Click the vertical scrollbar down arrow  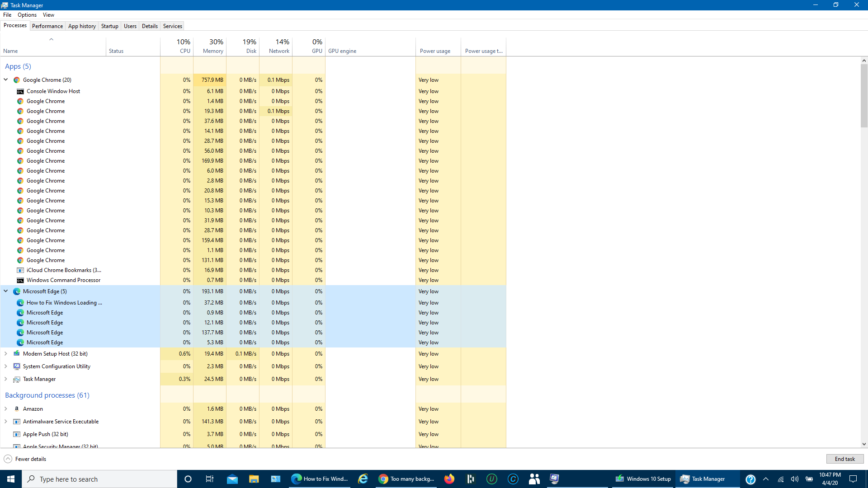[864, 444]
